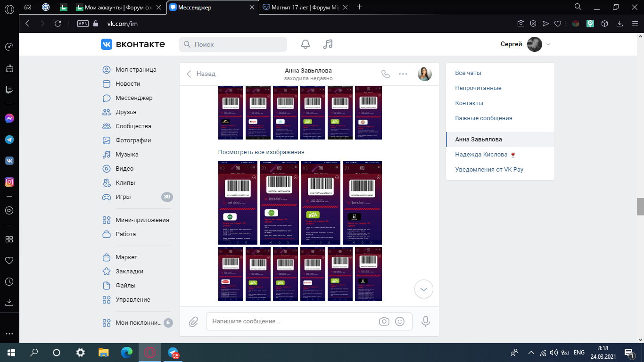Open Мини-приложения in the left menu
This screenshot has height=362, width=644.
[x=142, y=220]
